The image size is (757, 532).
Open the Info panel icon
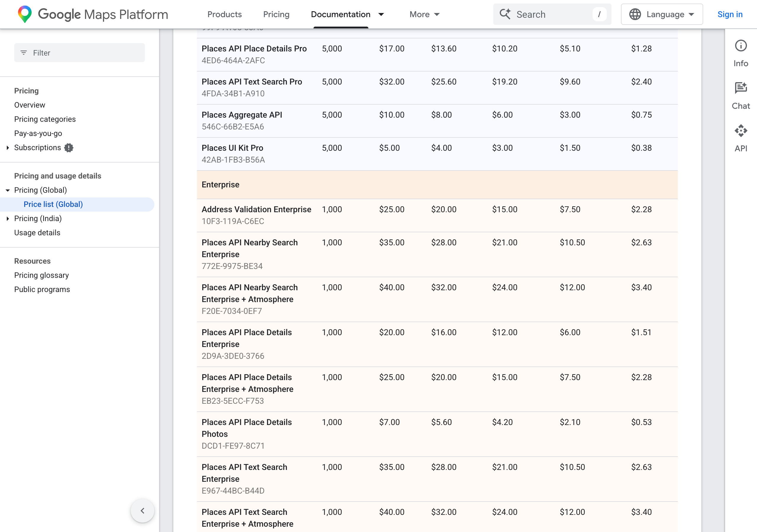[740, 46]
